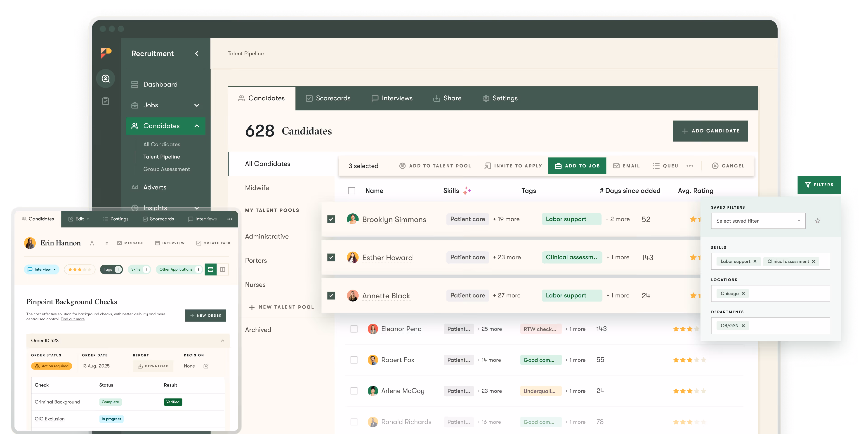Remove the OB/GYN department filter chip
The image size is (868, 434).
[x=743, y=325]
